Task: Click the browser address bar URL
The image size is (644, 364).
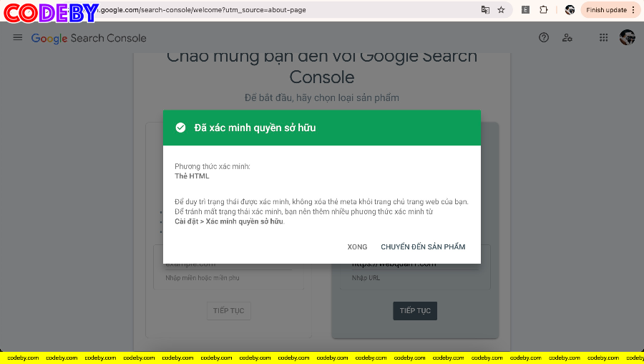Action: click(x=203, y=10)
